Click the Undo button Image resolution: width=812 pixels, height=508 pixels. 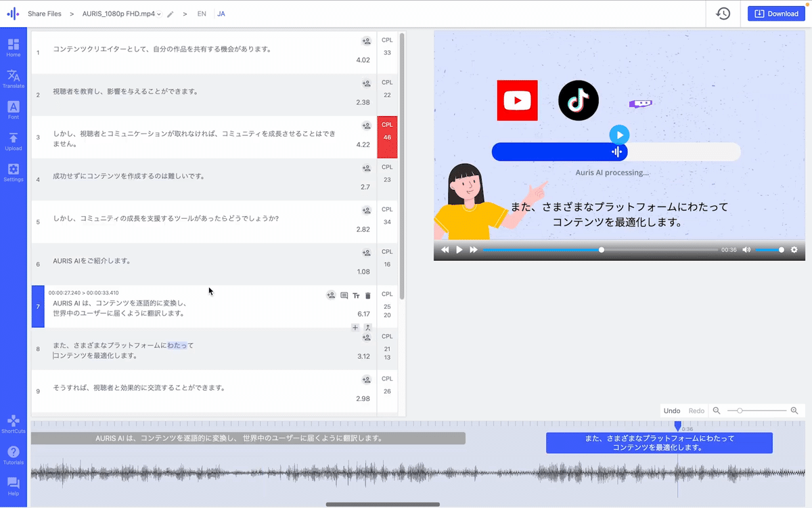click(672, 410)
